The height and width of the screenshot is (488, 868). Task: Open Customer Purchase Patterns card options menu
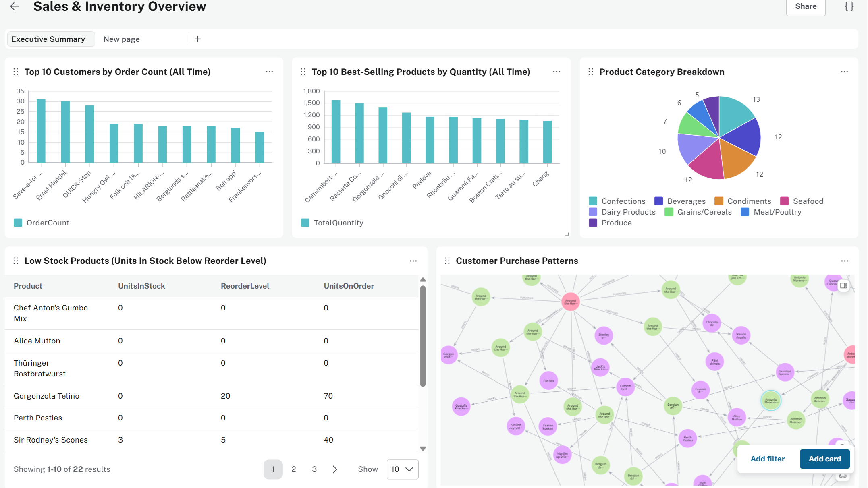[845, 261]
